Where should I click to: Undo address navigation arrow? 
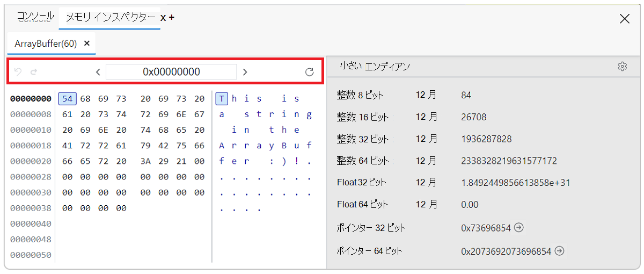pyautogui.click(x=18, y=72)
